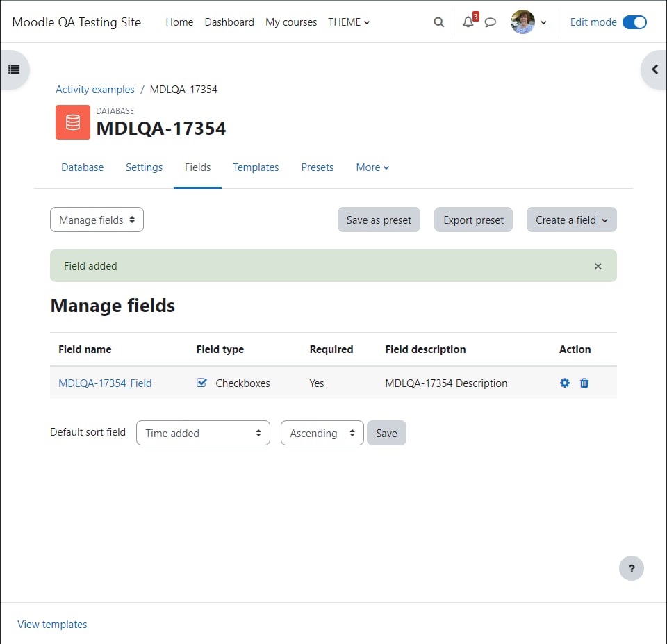Click View templates link
This screenshot has height=644, width=667.
point(52,624)
